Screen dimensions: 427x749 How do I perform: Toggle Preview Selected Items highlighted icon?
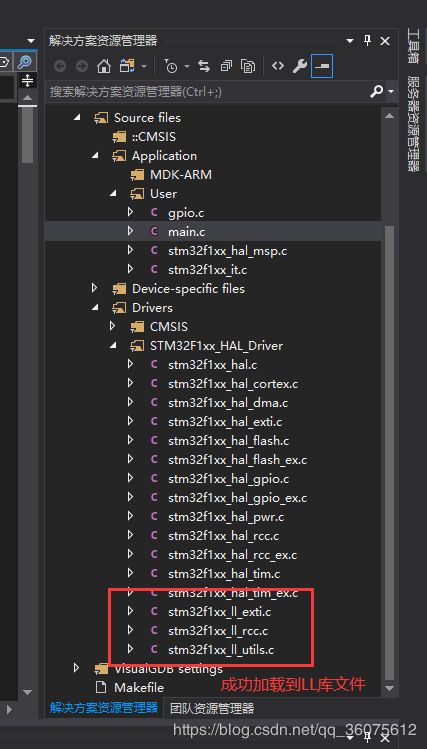tap(322, 66)
